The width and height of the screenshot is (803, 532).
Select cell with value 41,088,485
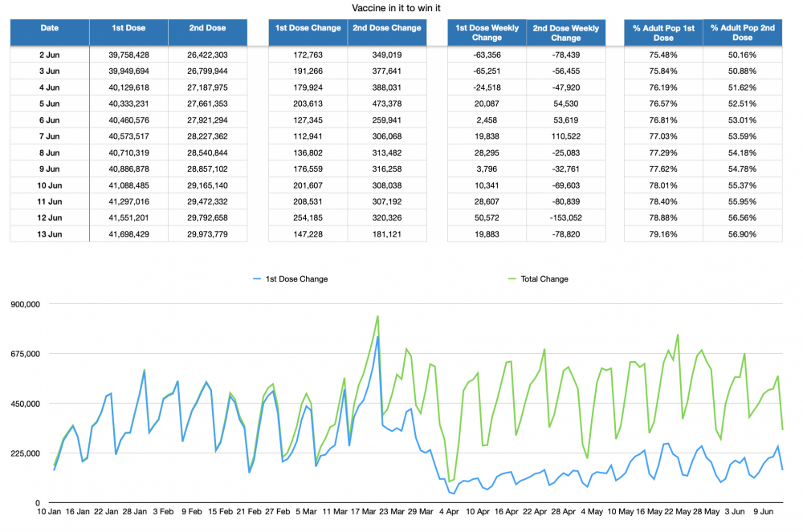point(128,185)
